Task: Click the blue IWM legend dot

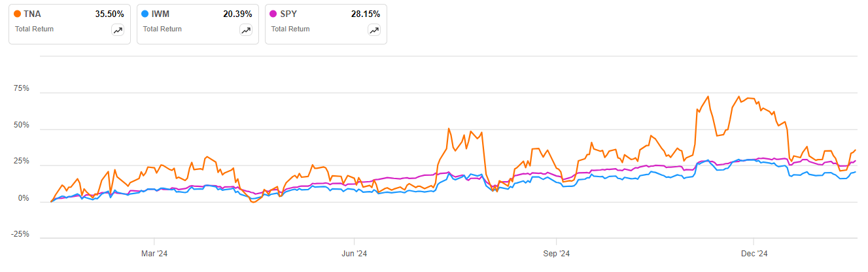Action: click(x=145, y=14)
